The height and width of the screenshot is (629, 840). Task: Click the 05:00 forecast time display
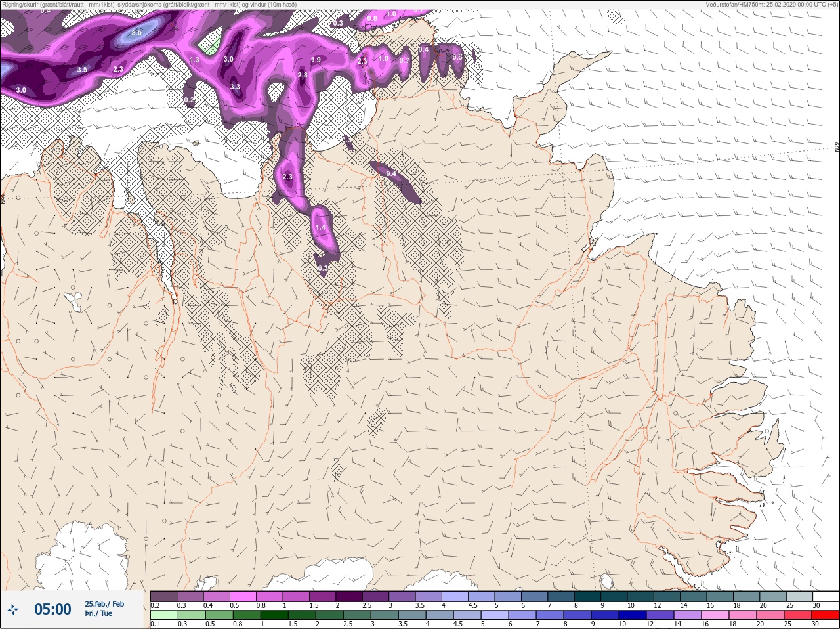[52, 609]
